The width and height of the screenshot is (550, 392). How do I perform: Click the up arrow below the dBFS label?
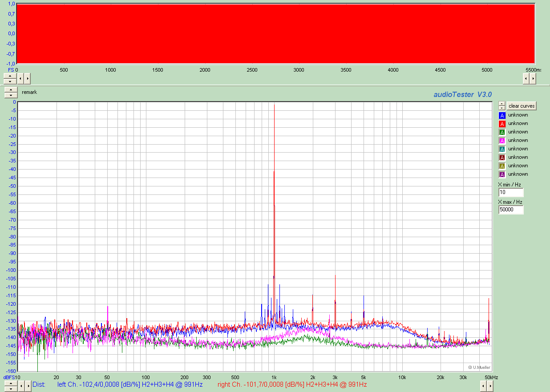coord(10,383)
